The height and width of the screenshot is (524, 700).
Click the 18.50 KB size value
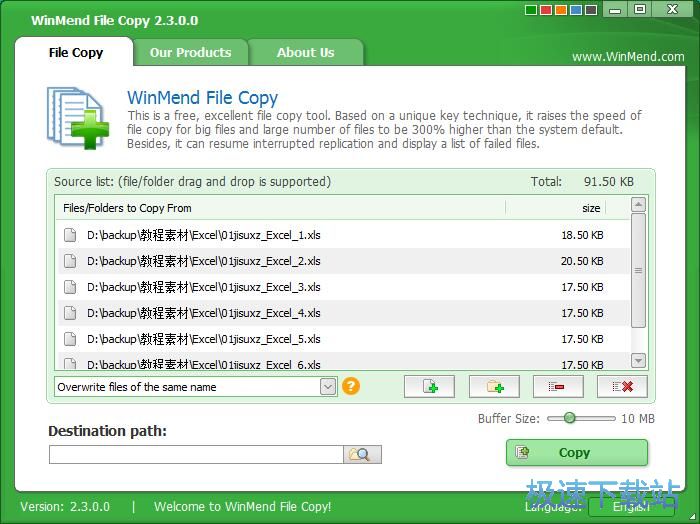(x=582, y=235)
